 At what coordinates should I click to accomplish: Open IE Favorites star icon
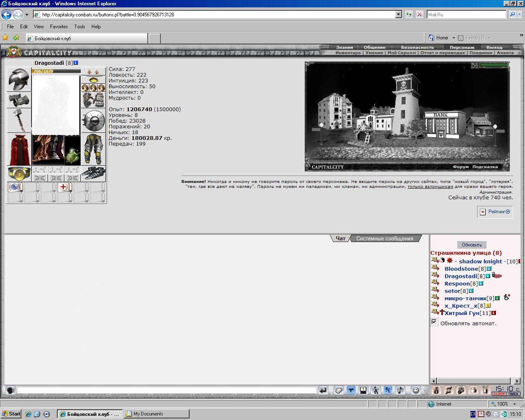[x=5, y=38]
